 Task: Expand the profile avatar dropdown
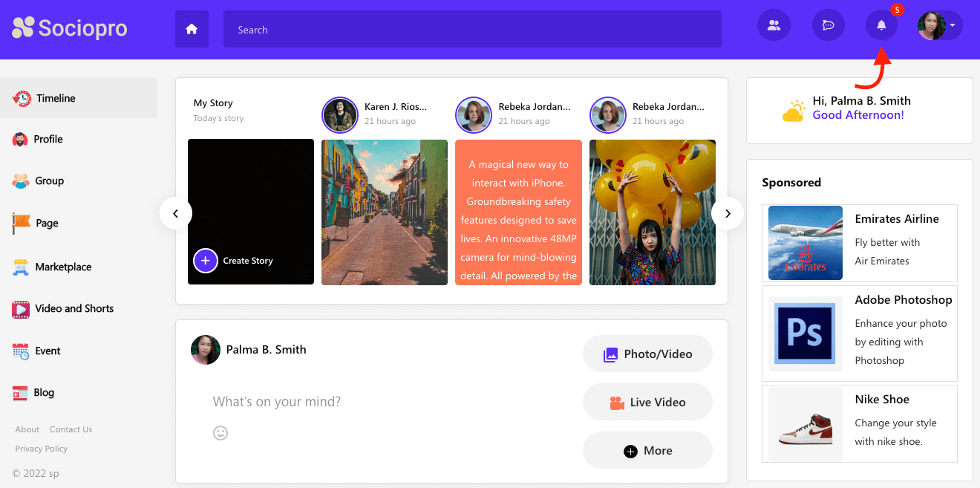click(x=940, y=25)
